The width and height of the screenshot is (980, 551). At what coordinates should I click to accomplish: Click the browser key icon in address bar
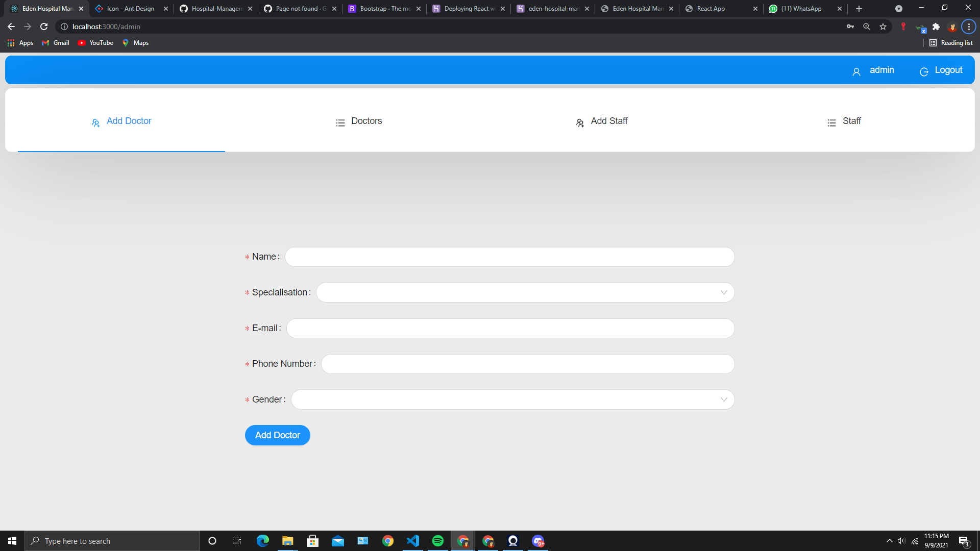tap(850, 27)
